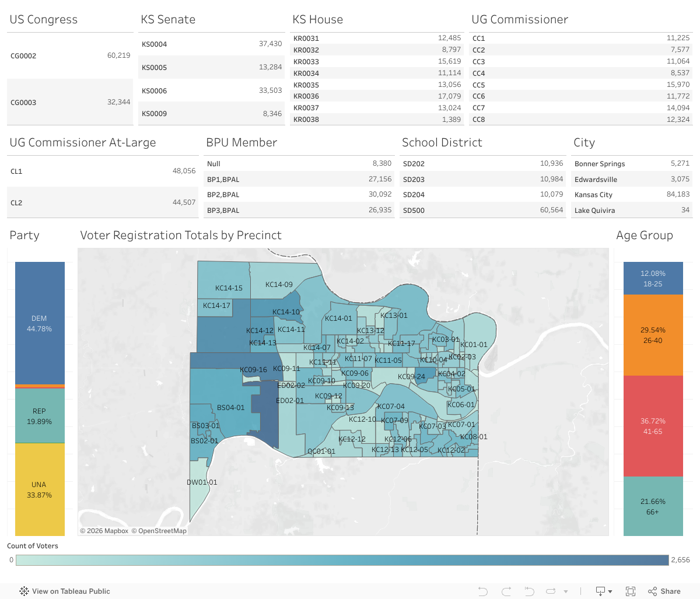Click the Redo icon in the toolbar
This screenshot has width=700, height=599.
pos(506,591)
